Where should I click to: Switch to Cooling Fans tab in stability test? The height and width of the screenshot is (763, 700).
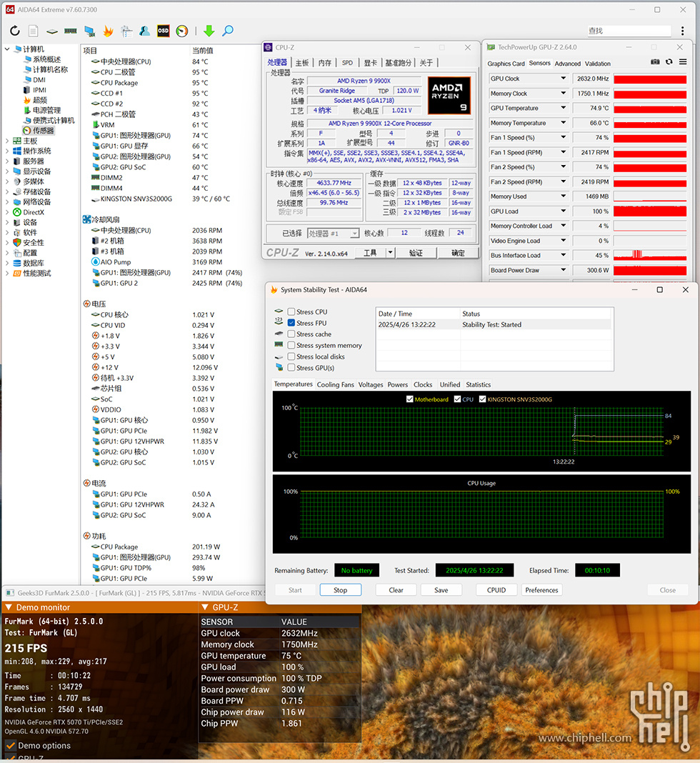pyautogui.click(x=335, y=384)
